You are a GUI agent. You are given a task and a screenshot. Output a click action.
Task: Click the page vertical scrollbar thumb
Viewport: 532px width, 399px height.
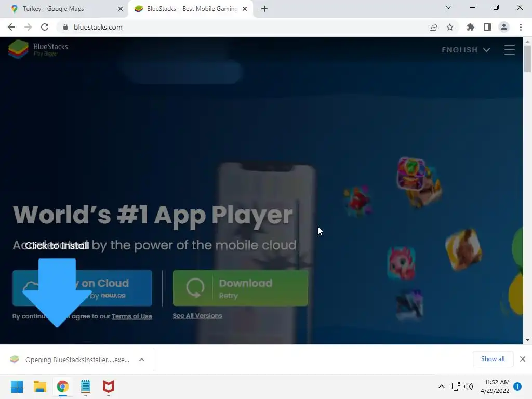pyautogui.click(x=527, y=59)
